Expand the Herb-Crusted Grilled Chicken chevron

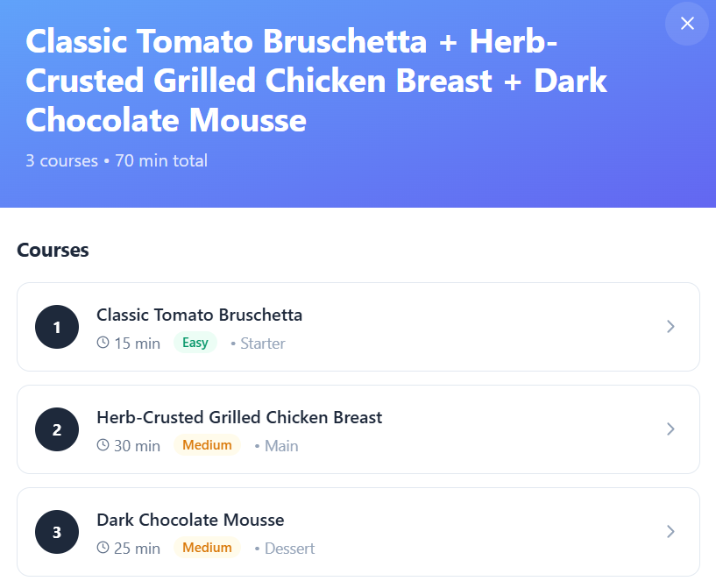pos(670,429)
